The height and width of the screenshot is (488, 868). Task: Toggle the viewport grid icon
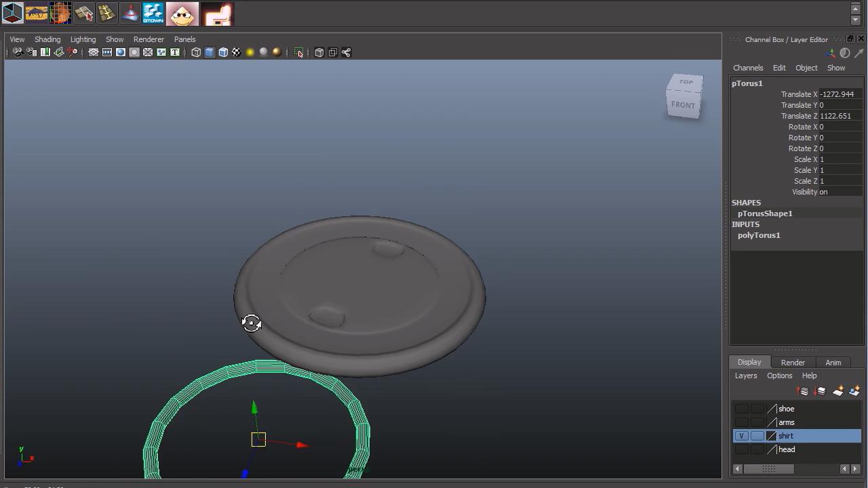point(94,52)
